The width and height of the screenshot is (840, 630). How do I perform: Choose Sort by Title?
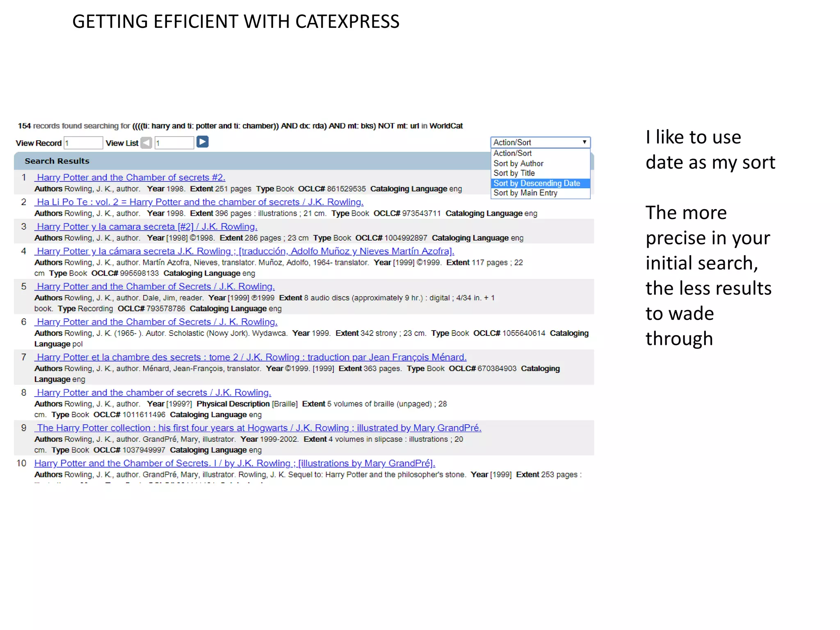tap(540, 173)
